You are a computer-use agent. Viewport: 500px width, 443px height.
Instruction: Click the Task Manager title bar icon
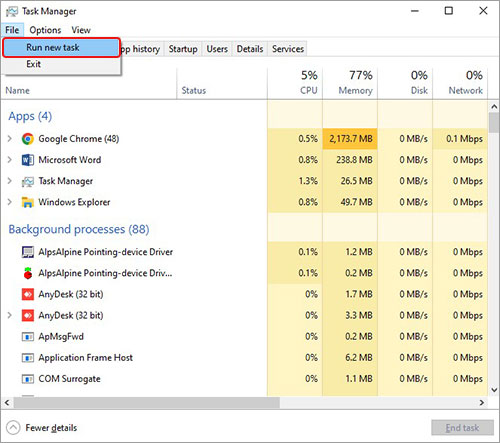(x=12, y=12)
